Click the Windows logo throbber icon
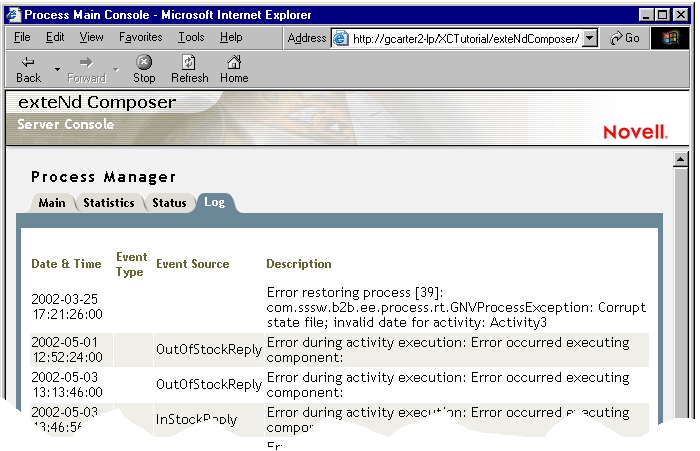 click(x=670, y=38)
